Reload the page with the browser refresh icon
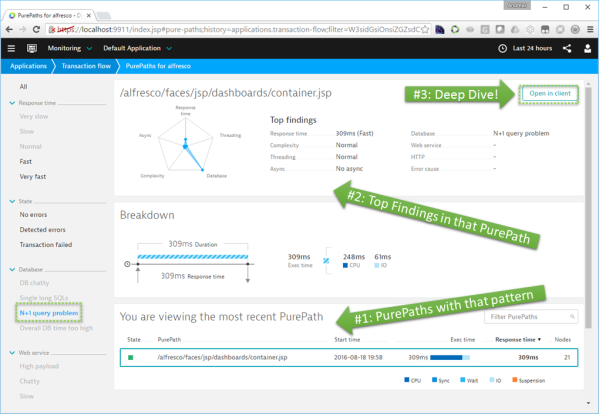The width and height of the screenshot is (599, 414). coord(36,29)
